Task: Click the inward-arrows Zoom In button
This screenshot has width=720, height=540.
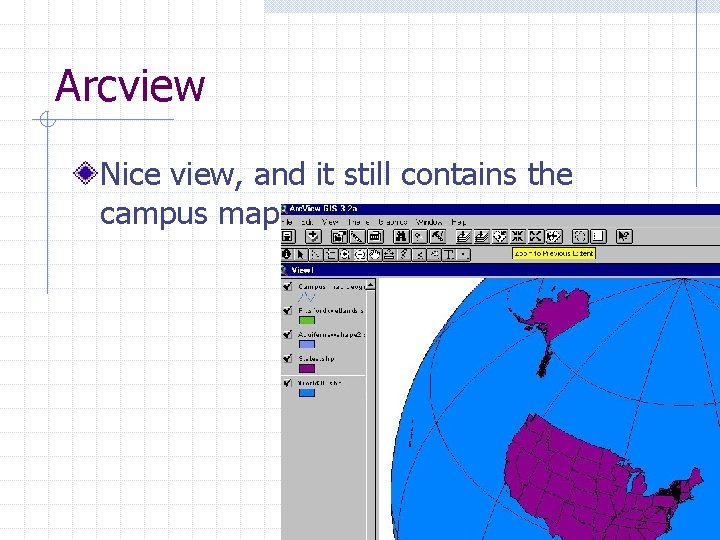Action: [x=518, y=236]
